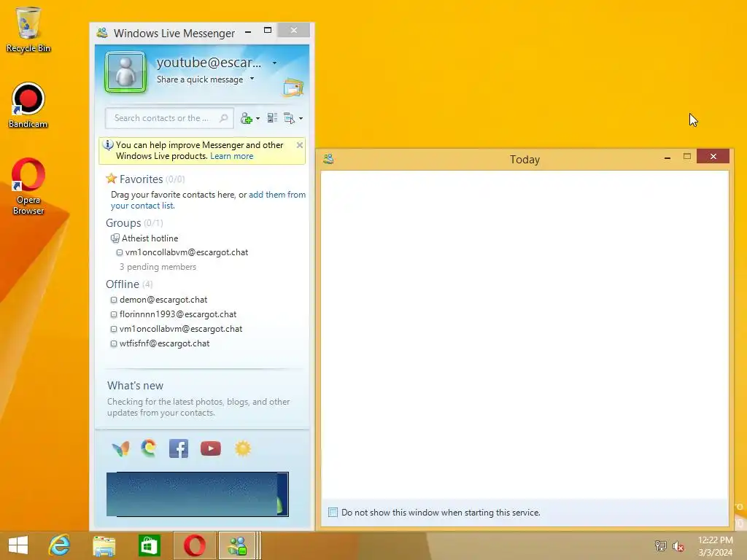Click the Show menu icon

point(289,118)
